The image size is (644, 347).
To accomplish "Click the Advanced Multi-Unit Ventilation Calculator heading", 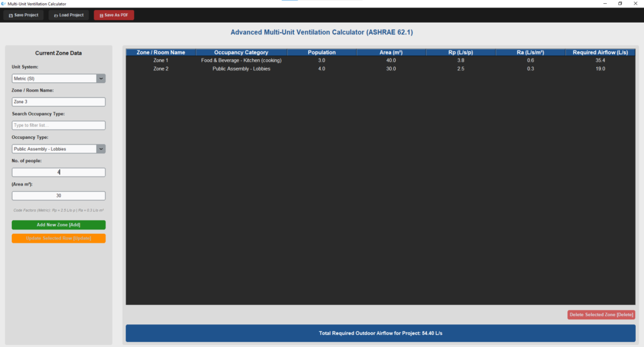I will pos(321,32).
